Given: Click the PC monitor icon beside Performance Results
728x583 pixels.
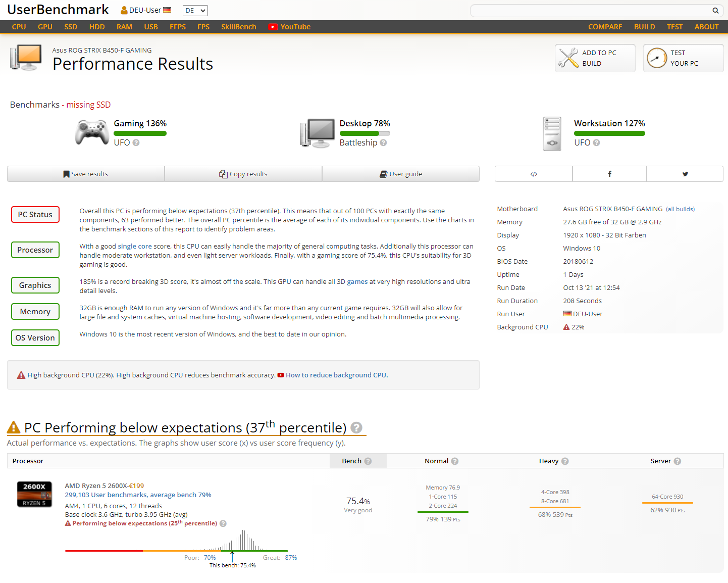Looking at the screenshot, I should click(x=26, y=58).
